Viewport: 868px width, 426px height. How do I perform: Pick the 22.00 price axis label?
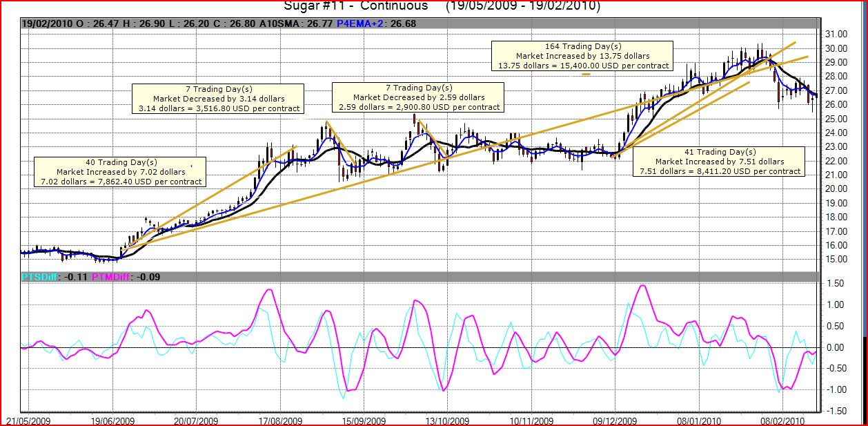click(836, 161)
